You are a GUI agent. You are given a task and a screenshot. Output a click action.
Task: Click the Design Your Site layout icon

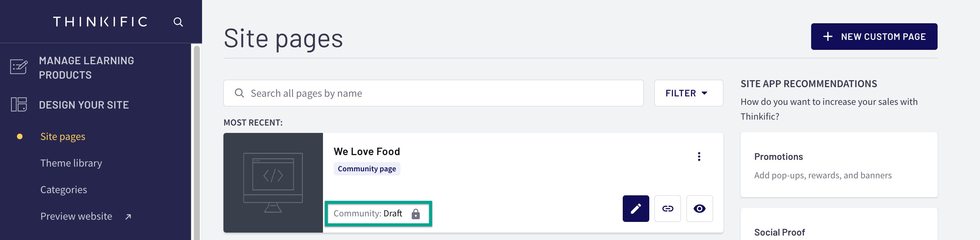coord(19,104)
